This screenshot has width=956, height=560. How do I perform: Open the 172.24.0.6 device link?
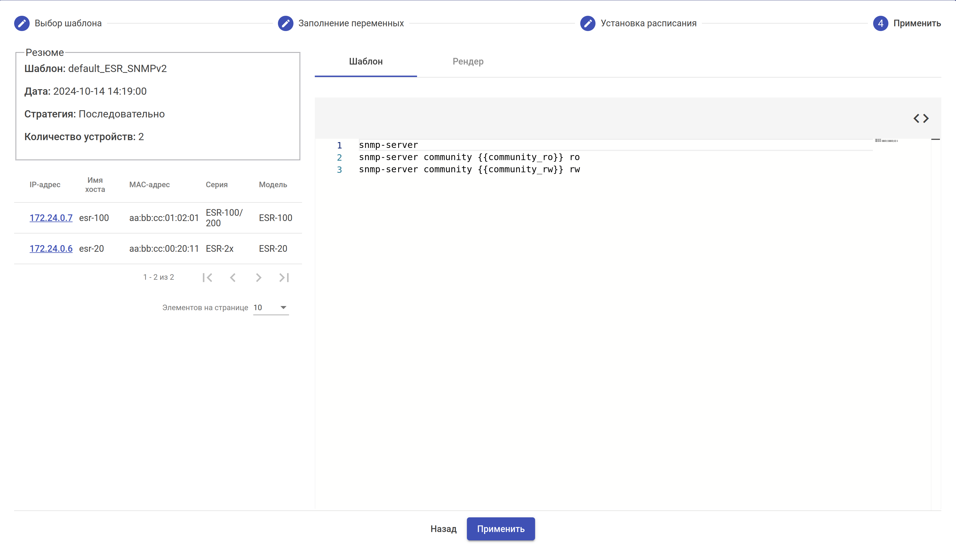coord(51,248)
